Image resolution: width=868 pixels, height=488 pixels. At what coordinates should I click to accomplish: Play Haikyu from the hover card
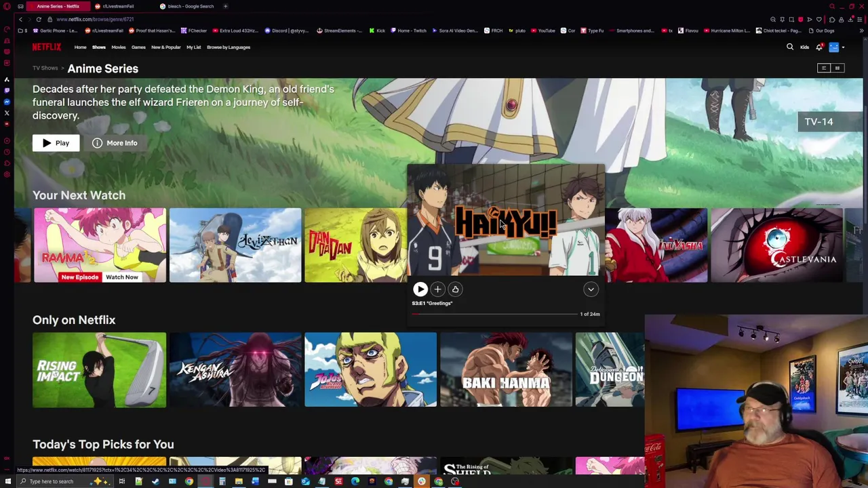420,289
